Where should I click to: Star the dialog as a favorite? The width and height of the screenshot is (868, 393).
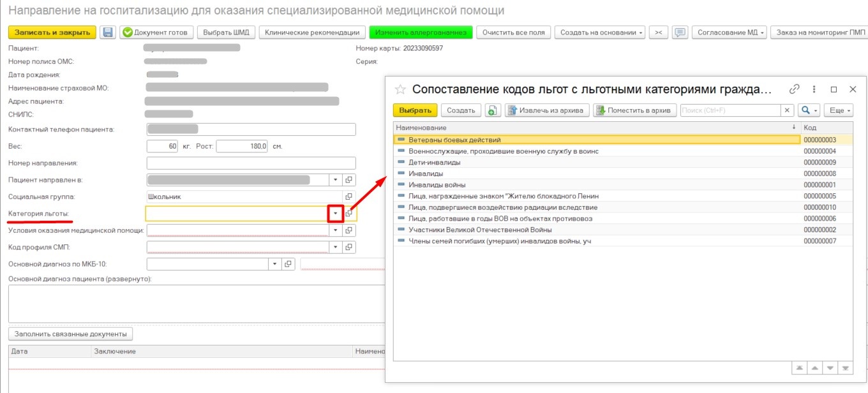[400, 89]
